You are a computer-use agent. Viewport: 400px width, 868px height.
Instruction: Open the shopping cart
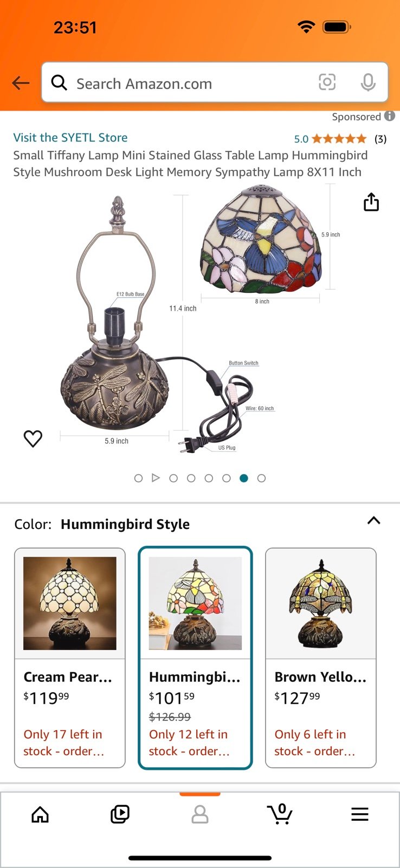tap(280, 814)
